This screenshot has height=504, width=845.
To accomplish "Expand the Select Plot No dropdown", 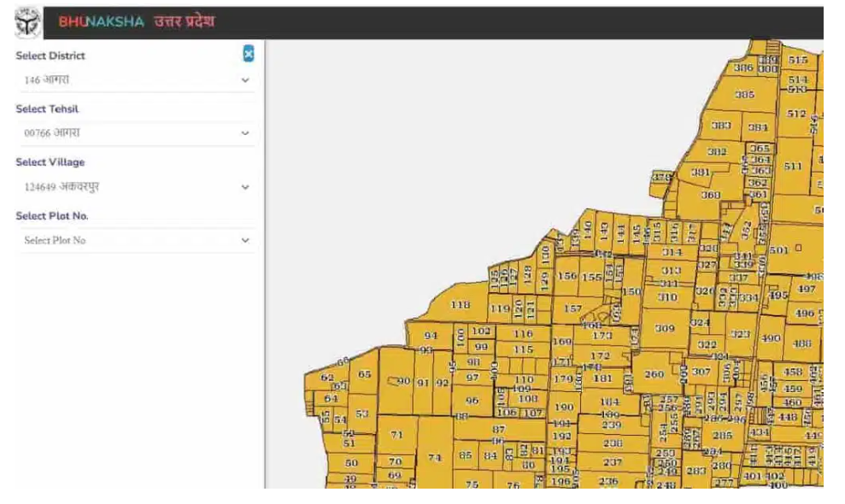I will 135,241.
